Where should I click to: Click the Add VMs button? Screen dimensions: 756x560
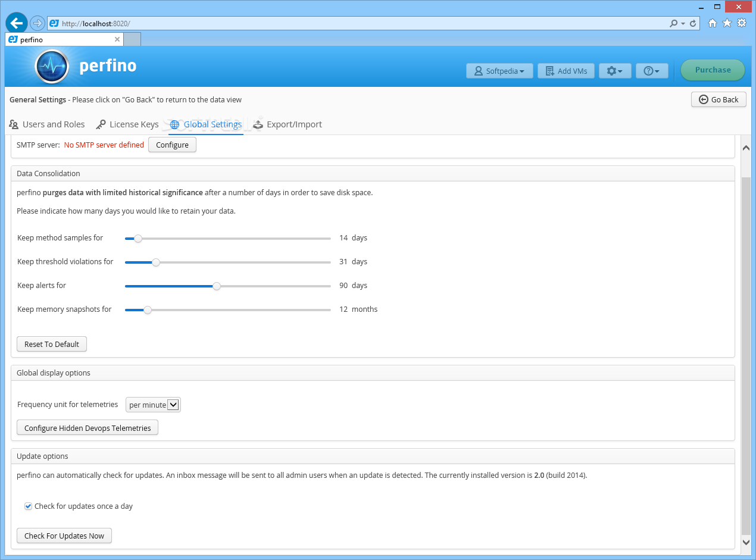566,71
